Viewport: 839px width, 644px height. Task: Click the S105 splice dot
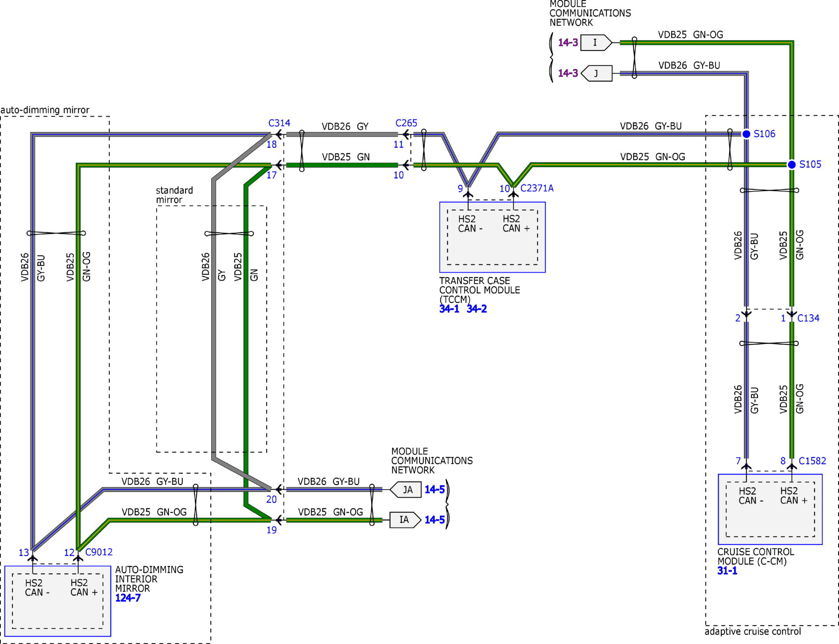click(x=792, y=165)
